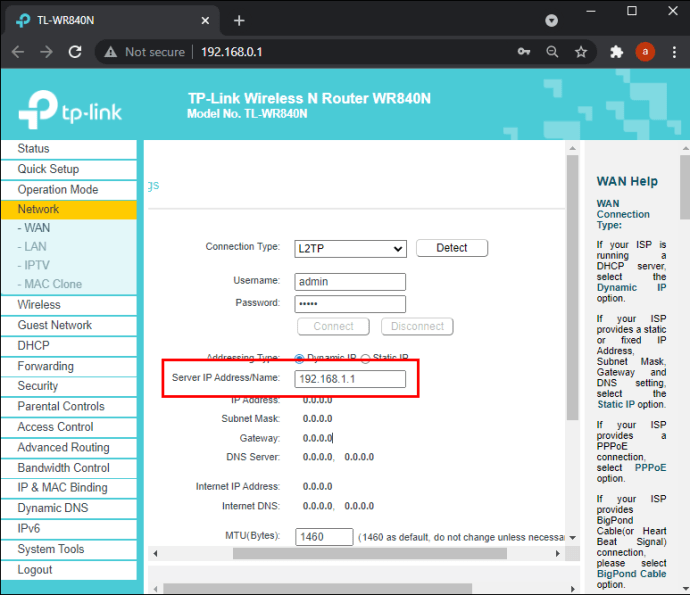Click the WAN Help heading text
Image resolution: width=690 pixels, height=595 pixels.
coord(627,181)
